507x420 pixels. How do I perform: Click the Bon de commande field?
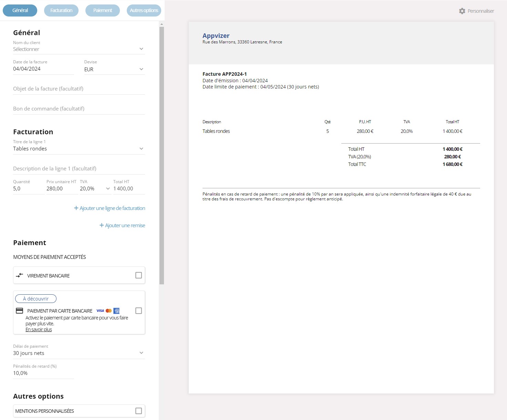point(79,109)
